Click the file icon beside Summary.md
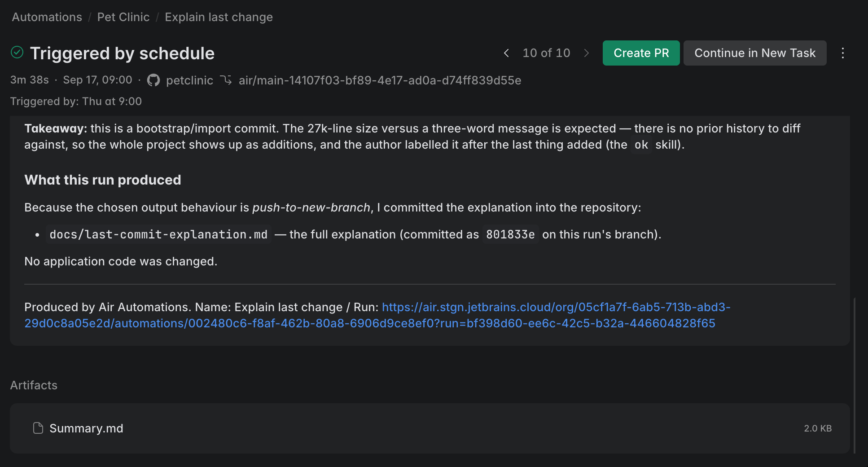The height and width of the screenshot is (467, 868). pyautogui.click(x=38, y=428)
